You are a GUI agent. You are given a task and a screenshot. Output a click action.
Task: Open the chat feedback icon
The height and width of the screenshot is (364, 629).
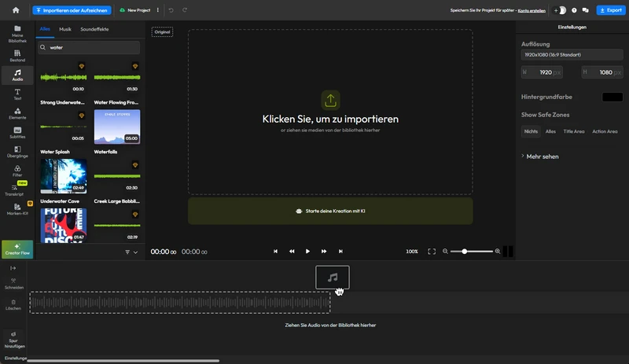586,10
